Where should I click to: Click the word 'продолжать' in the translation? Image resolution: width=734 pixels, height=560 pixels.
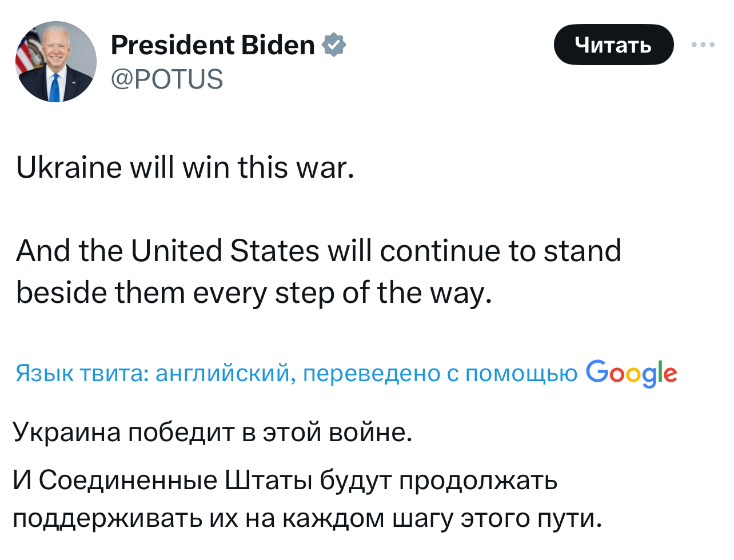(478, 480)
